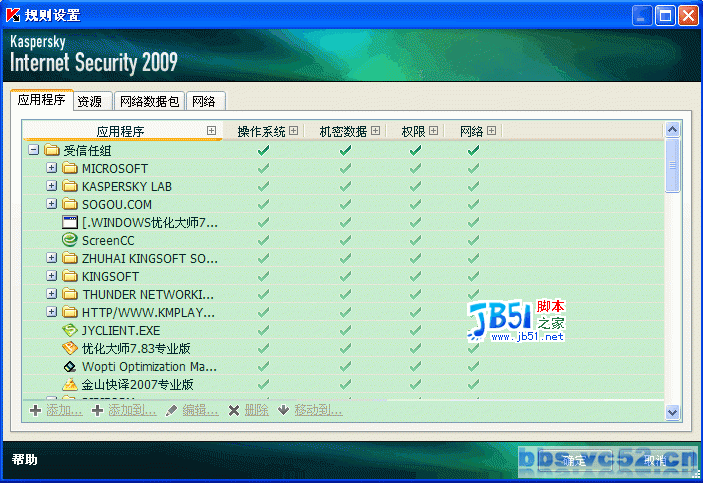Toggle 操作系统 checkmark for ScreenCC
The width and height of the screenshot is (703, 483).
click(x=264, y=240)
